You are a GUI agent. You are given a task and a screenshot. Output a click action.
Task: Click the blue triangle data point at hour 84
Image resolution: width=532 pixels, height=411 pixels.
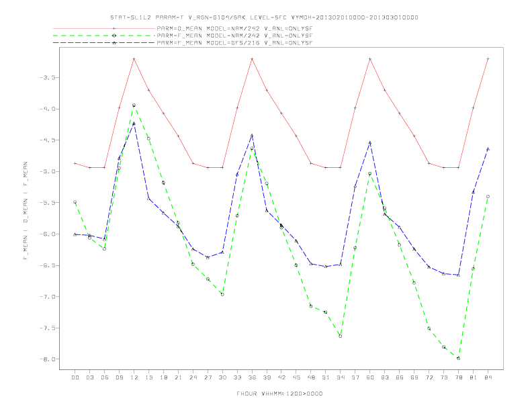pyautogui.click(x=488, y=149)
